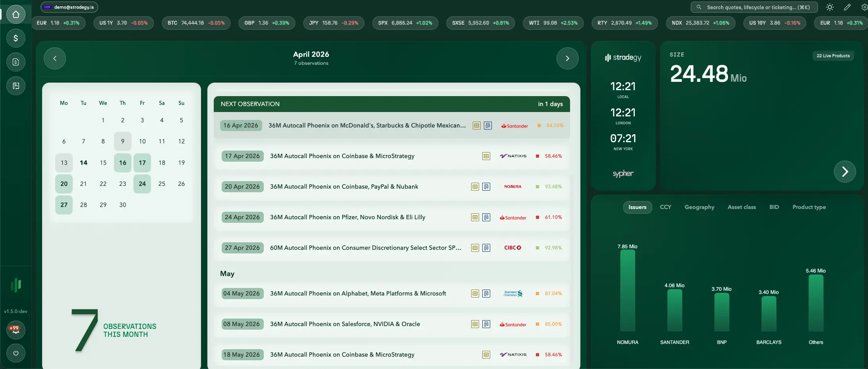Click the pencil edit icon in top bar
Screen dimensions: 868x369
(847, 7)
